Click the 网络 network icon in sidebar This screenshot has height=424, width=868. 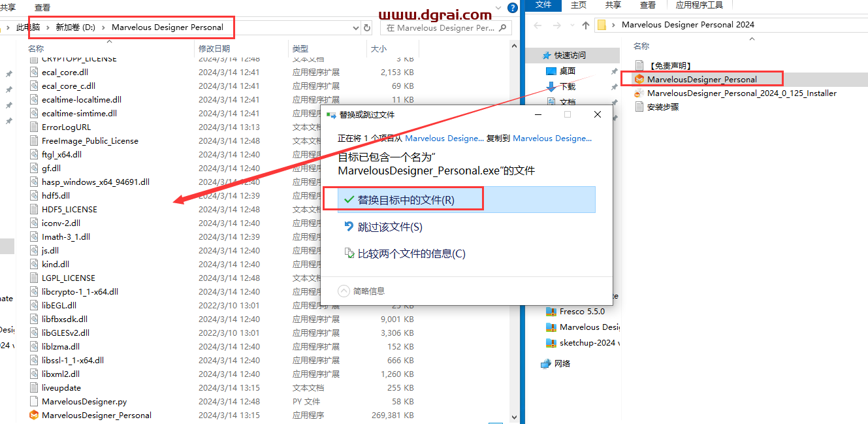(x=546, y=364)
